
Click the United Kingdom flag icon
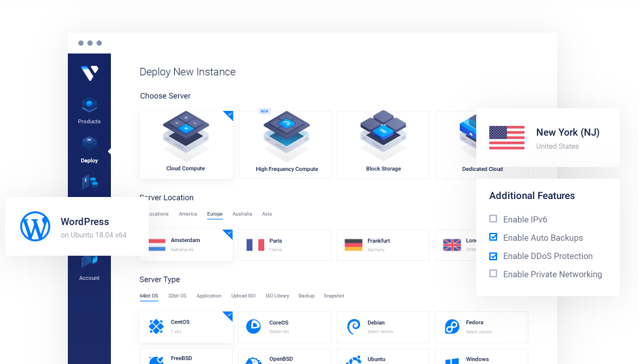pos(451,245)
